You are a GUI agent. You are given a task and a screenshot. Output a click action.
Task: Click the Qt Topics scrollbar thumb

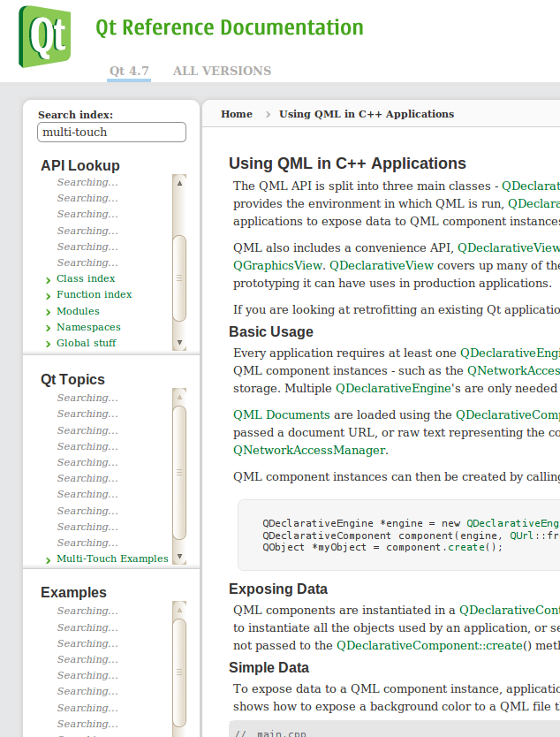coord(179,472)
